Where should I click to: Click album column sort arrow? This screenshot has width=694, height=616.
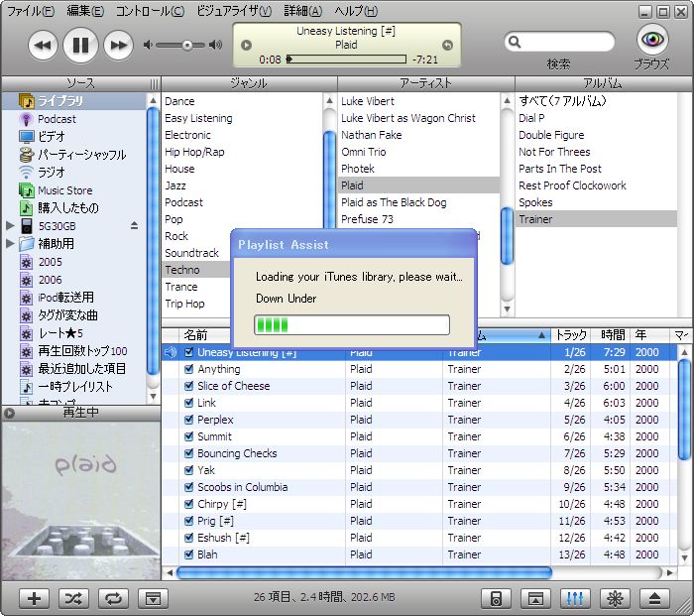(541, 335)
